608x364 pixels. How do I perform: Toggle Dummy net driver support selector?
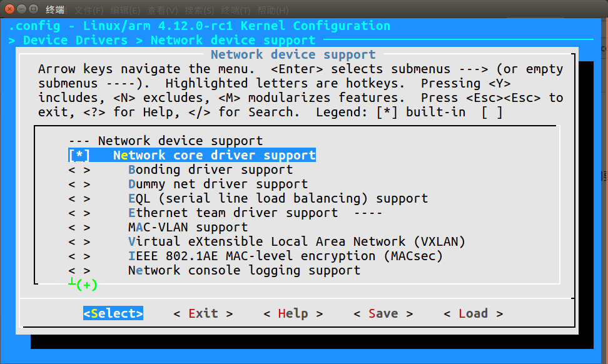point(79,184)
